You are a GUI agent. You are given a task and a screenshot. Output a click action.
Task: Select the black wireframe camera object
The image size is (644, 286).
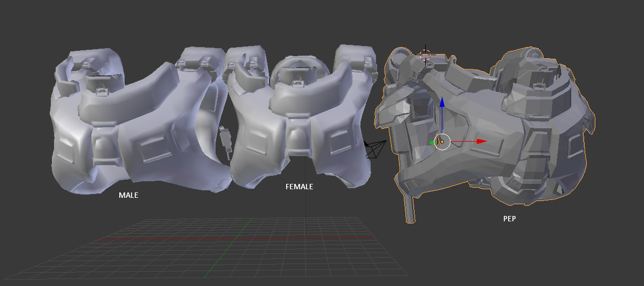point(375,149)
